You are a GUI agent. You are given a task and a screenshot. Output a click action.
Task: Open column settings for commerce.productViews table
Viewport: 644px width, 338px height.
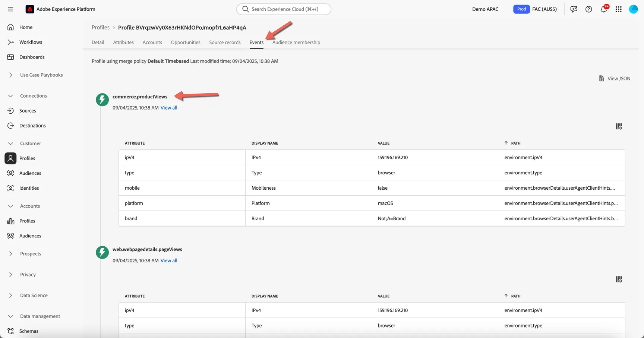(x=619, y=126)
